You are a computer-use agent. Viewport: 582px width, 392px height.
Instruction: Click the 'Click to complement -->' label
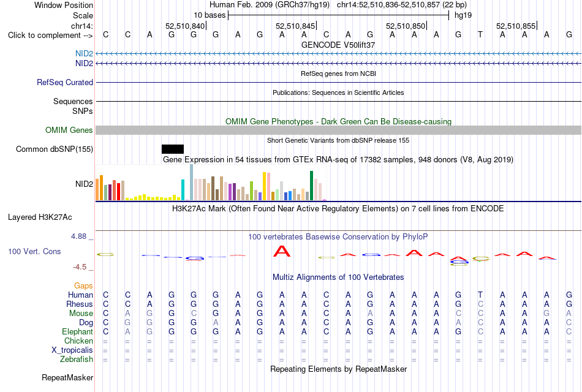[x=50, y=36]
